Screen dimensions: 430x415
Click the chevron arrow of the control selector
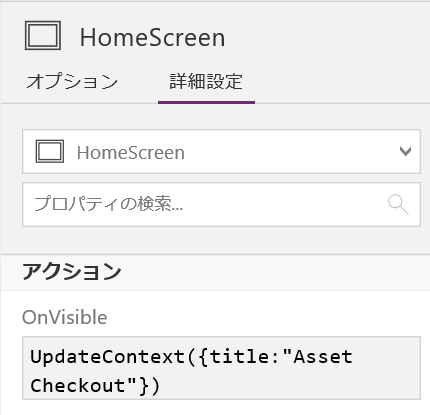coord(405,151)
